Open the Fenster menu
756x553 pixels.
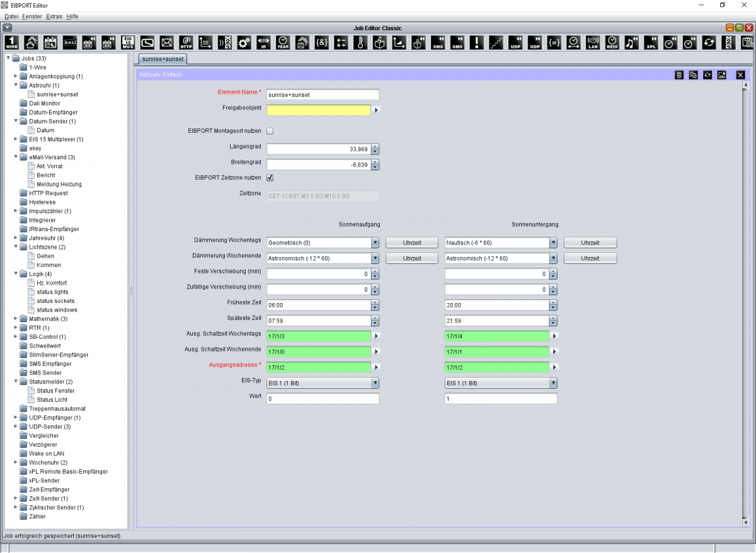tap(31, 16)
